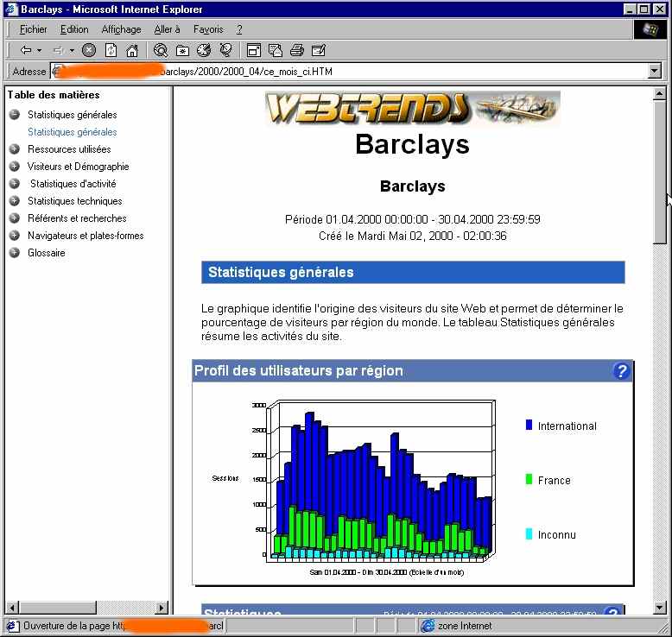Image resolution: width=672 pixels, height=637 pixels.
Task: Click the France green legend swatch
Action: pos(529,479)
